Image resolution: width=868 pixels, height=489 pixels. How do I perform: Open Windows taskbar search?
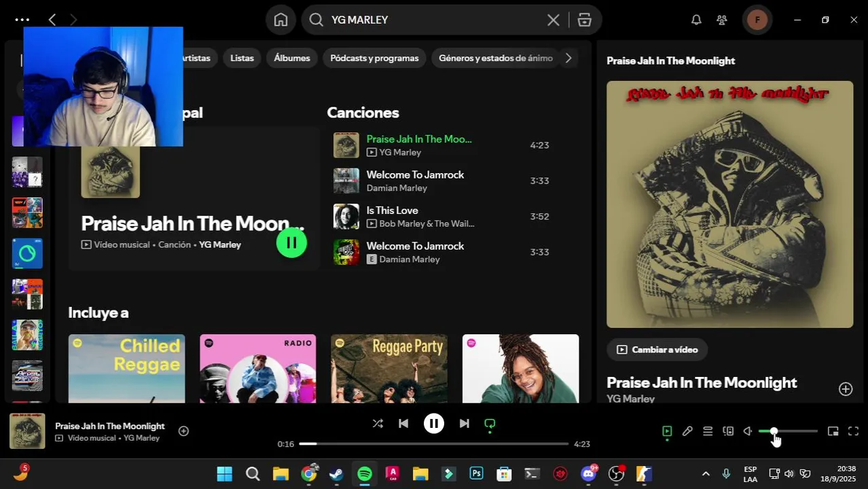click(253, 473)
